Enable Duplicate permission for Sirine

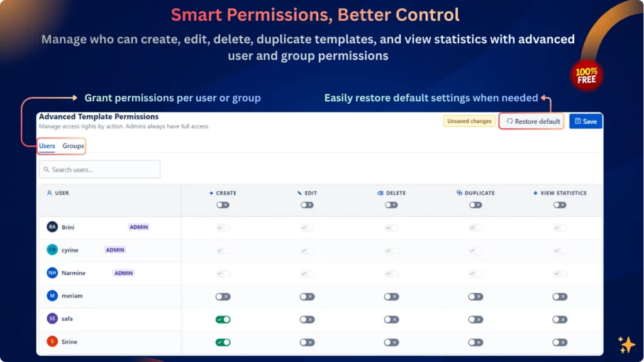(475, 343)
